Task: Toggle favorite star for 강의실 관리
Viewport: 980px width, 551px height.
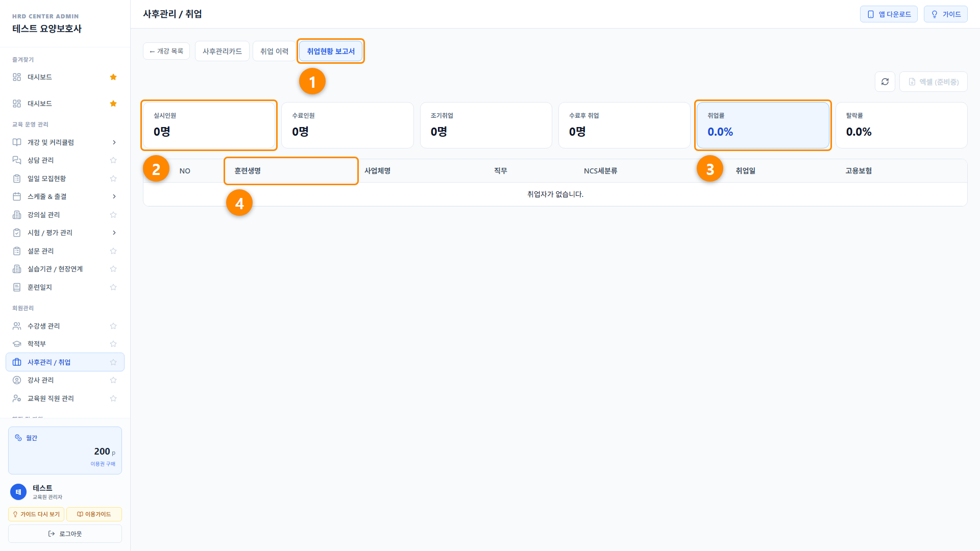Action: coord(113,215)
